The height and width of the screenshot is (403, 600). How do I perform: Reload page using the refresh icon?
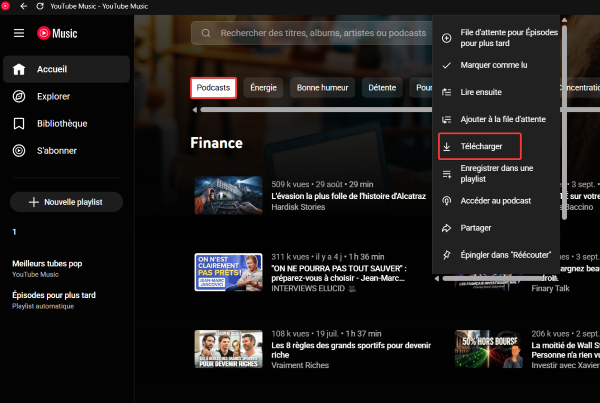pos(40,6)
